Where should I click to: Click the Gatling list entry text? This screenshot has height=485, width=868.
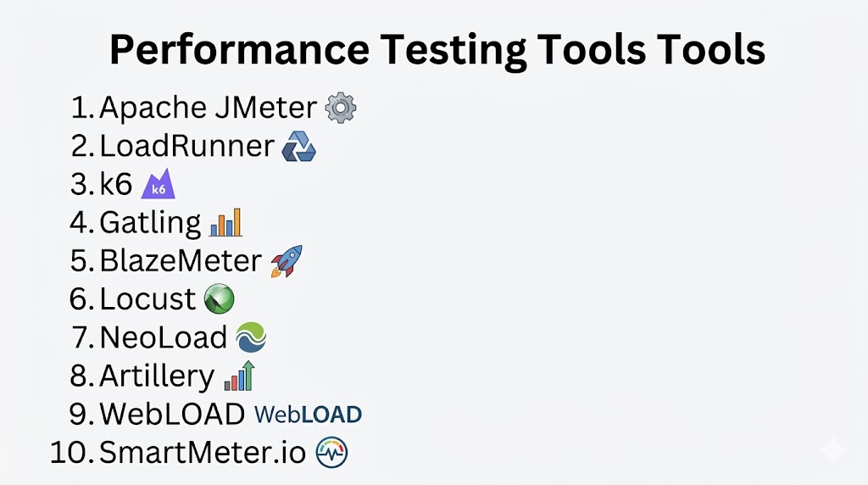click(150, 223)
